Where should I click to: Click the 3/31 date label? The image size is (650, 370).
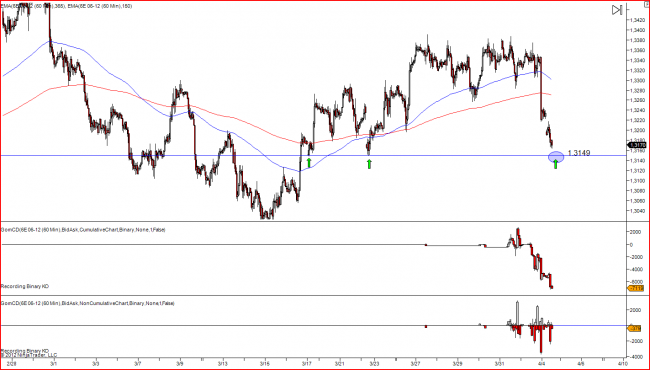[x=500, y=362]
